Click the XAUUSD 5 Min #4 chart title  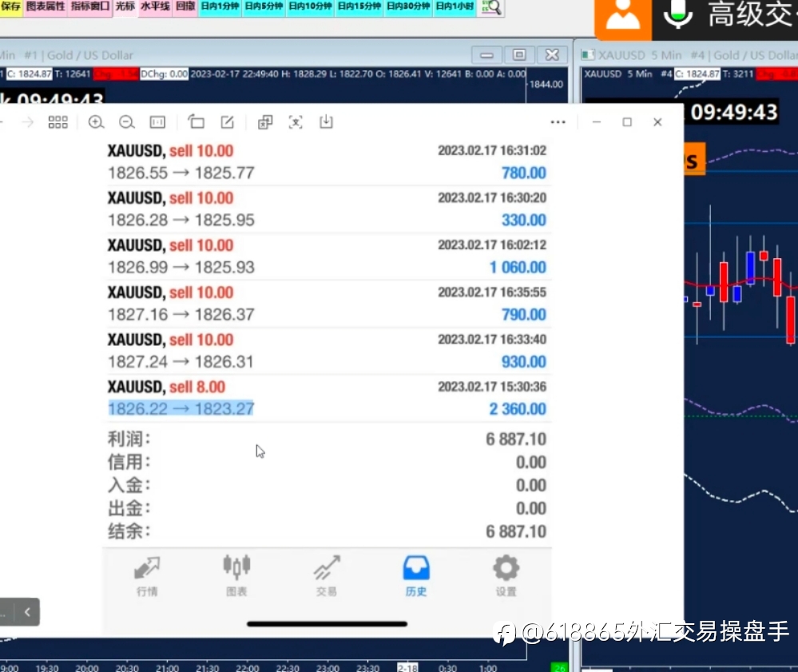698,55
